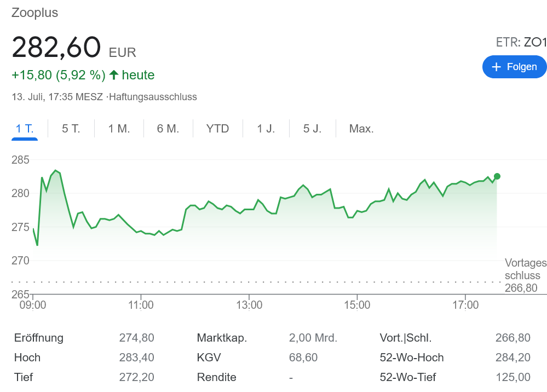Click the Zooplus title text

(x=34, y=13)
